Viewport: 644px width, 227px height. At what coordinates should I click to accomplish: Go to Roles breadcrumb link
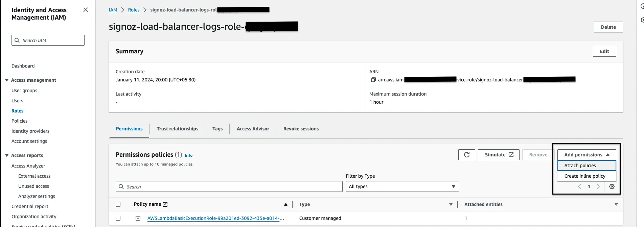click(134, 10)
